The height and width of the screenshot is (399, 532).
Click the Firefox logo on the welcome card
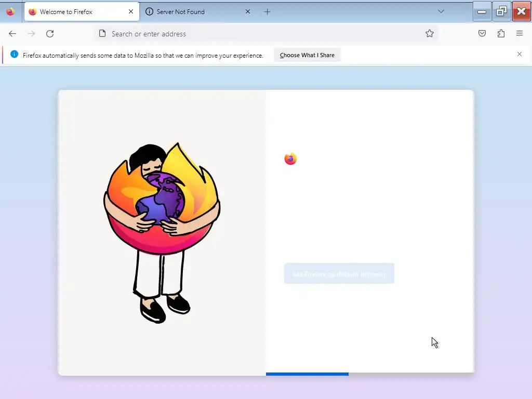tap(291, 158)
